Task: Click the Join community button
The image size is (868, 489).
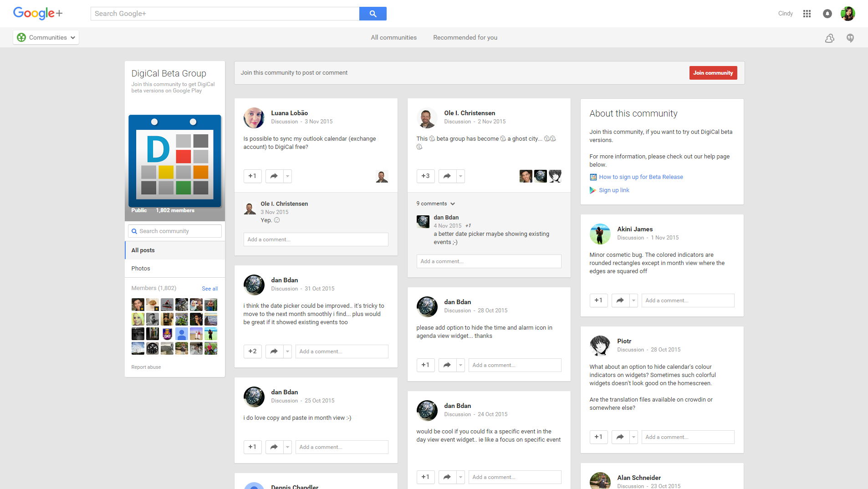Action: coord(713,73)
